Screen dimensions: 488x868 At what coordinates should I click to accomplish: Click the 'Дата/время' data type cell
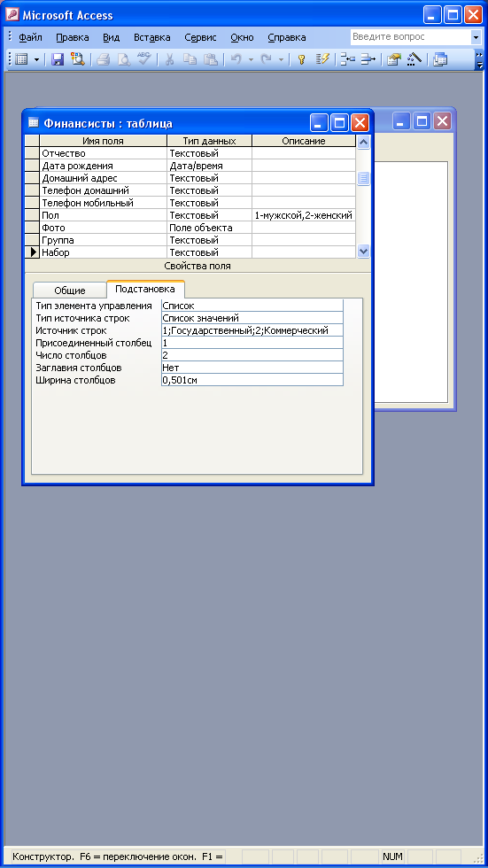point(209,166)
